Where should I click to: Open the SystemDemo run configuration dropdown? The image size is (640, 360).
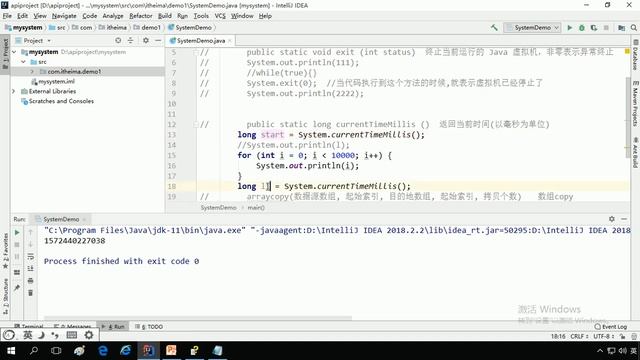(x=532, y=27)
